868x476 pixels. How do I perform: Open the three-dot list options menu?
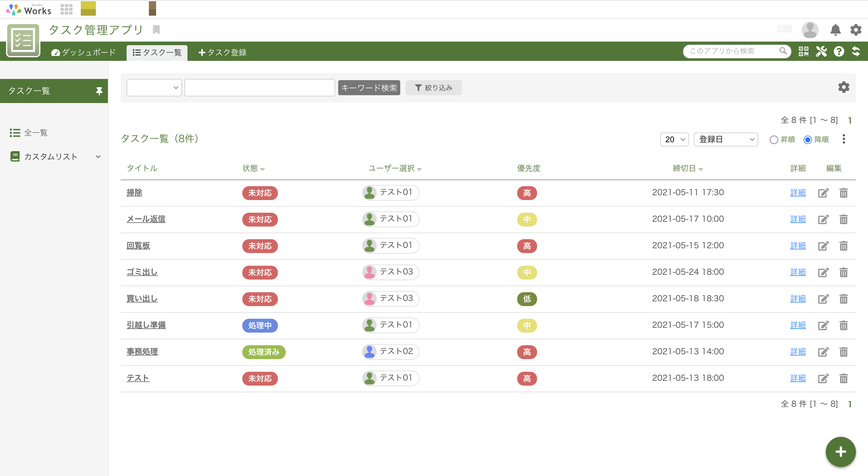[844, 139]
